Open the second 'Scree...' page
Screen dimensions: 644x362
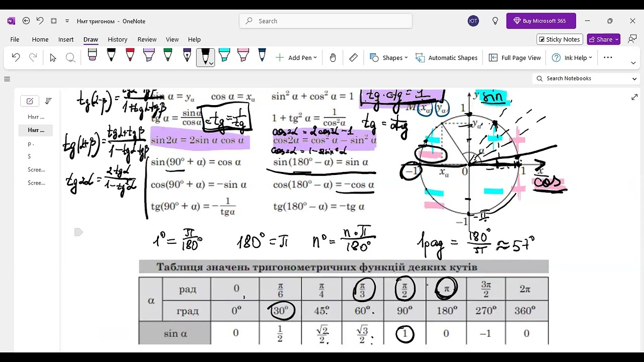pyautogui.click(x=36, y=183)
